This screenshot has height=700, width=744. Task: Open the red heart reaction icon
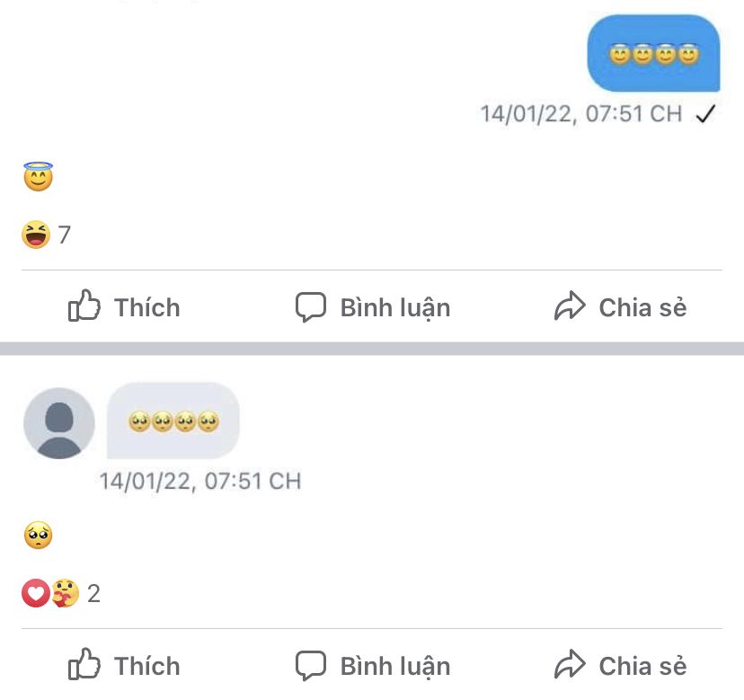coord(34,593)
